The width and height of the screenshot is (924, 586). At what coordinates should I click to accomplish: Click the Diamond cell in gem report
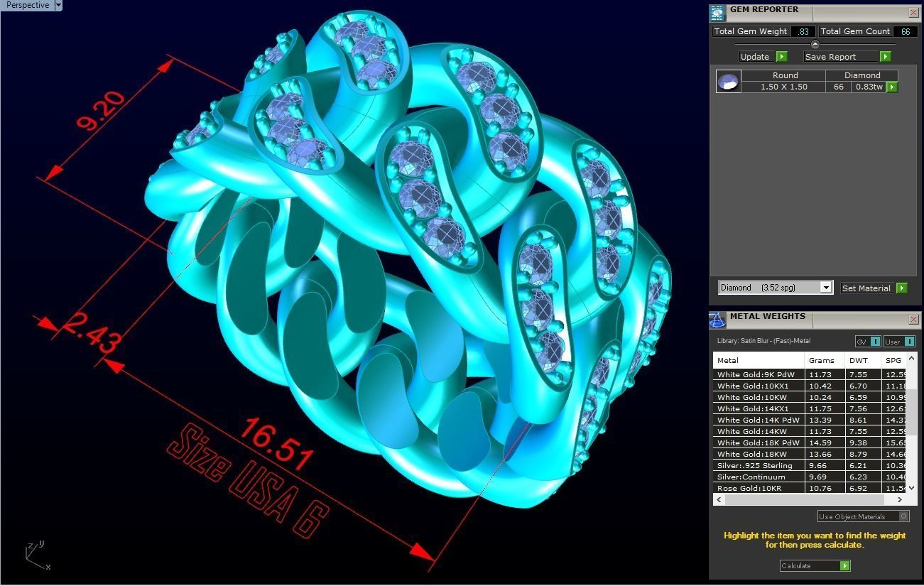[x=862, y=75]
